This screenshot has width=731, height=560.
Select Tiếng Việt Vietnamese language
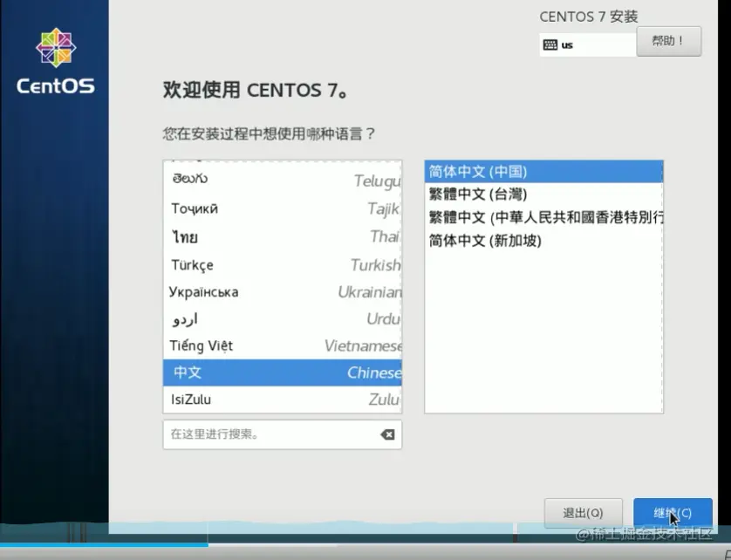point(282,345)
